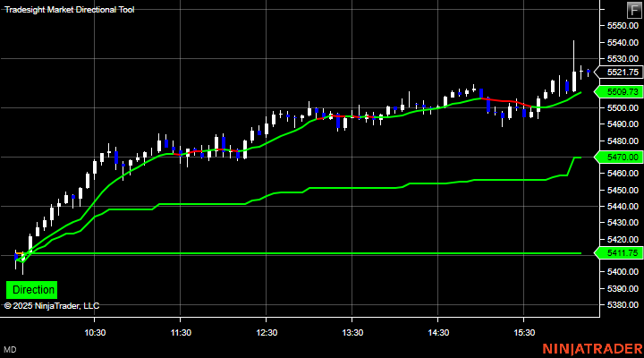
Task: Click the 5400.00 price axis label
Action: [x=623, y=272]
